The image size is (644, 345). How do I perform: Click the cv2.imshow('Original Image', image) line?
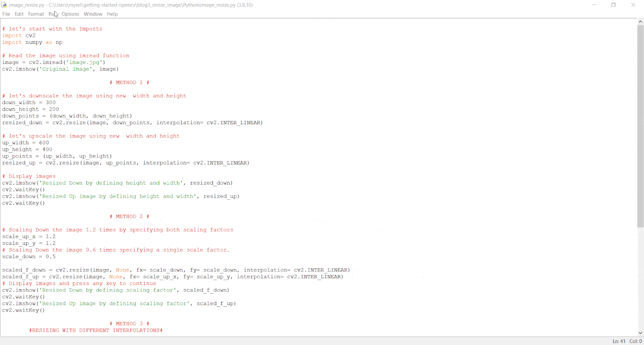(x=60, y=69)
